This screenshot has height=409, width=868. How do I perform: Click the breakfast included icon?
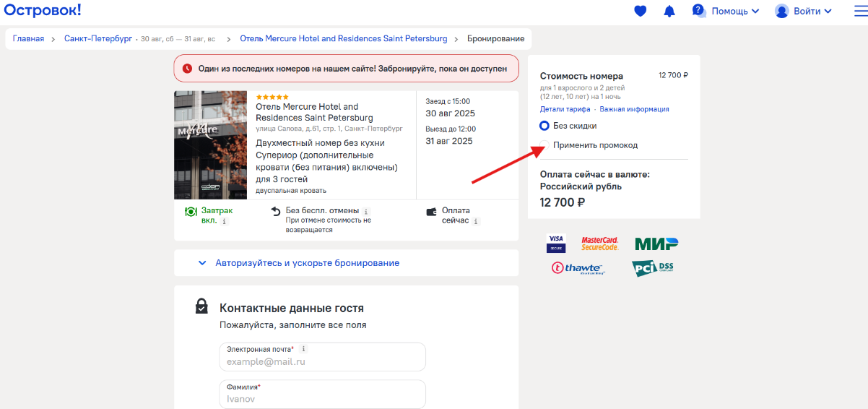coord(191,212)
